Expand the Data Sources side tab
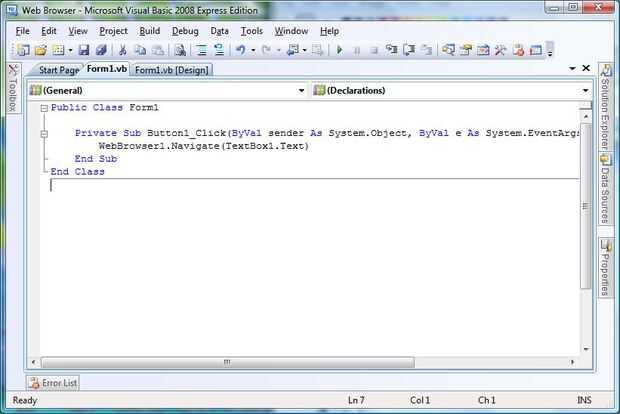This screenshot has height=414, width=620. click(605, 190)
